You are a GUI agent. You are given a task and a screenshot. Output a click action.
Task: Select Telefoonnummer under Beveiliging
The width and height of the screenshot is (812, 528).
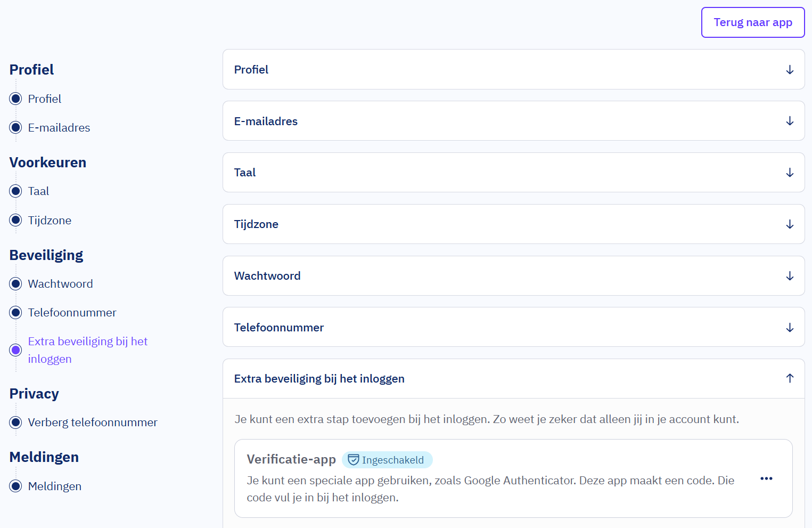(15, 312)
